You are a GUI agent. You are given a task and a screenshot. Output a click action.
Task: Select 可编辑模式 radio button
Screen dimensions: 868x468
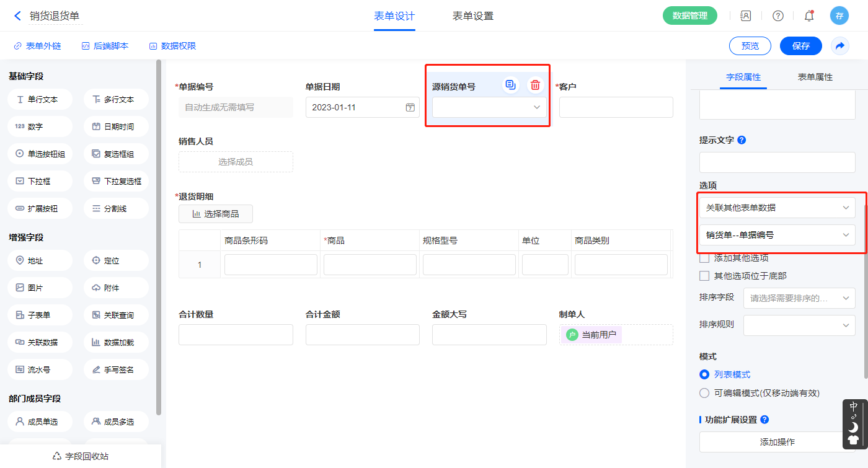pos(704,393)
